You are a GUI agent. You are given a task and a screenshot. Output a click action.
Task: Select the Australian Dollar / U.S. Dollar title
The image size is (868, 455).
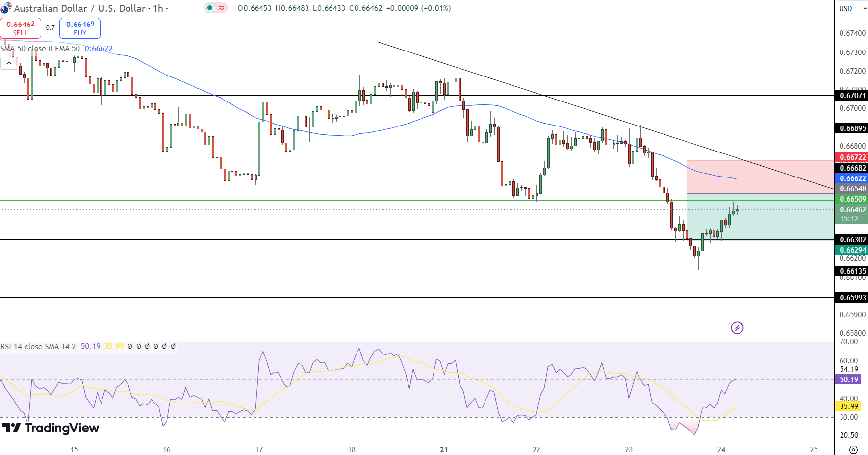[x=80, y=8]
